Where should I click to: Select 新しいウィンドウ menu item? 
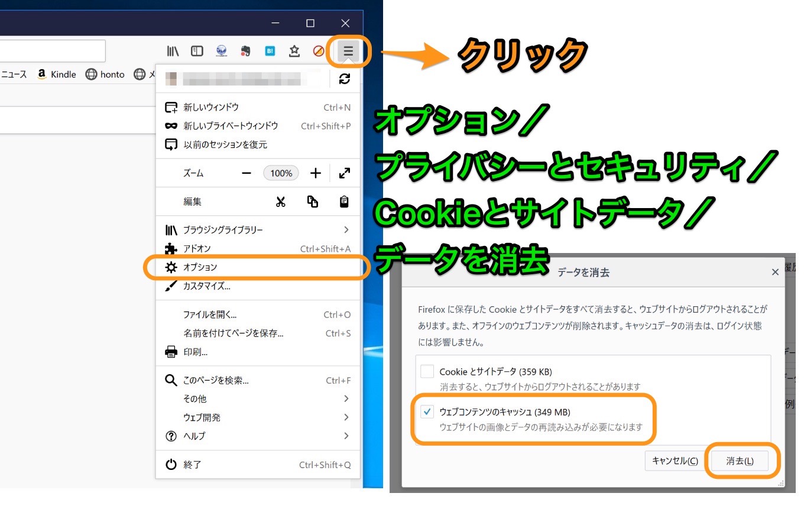pos(258,107)
